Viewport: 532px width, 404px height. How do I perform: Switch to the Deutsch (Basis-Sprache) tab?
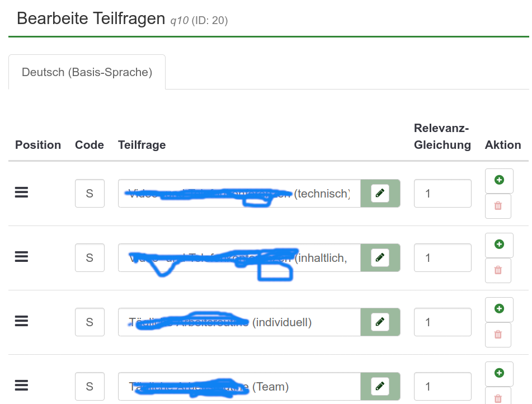pos(87,72)
